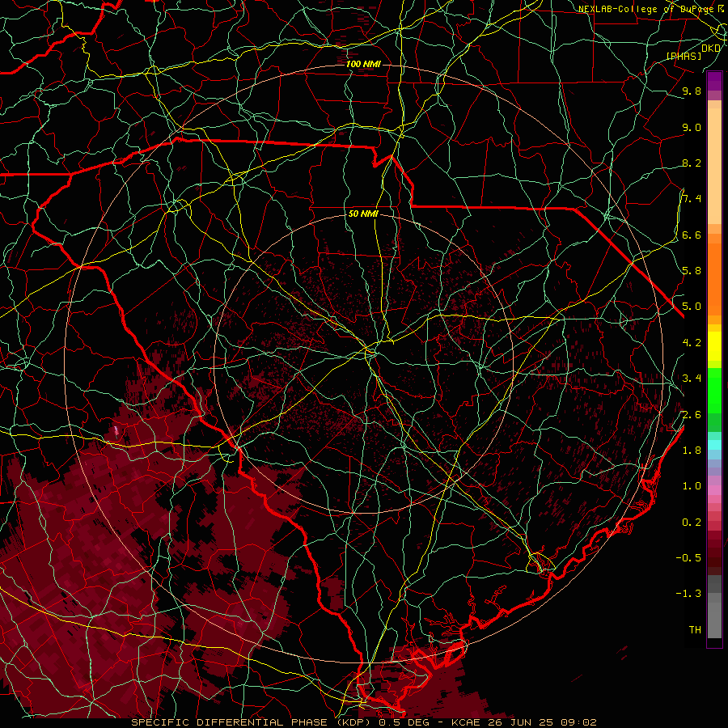Click the 2.6 legend value
Screen dimensions: 728x728
[692, 414]
